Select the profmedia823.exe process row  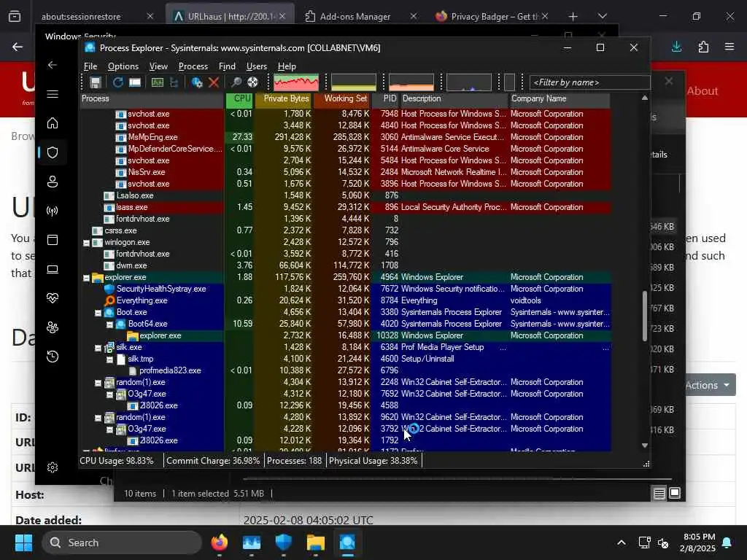(345, 370)
